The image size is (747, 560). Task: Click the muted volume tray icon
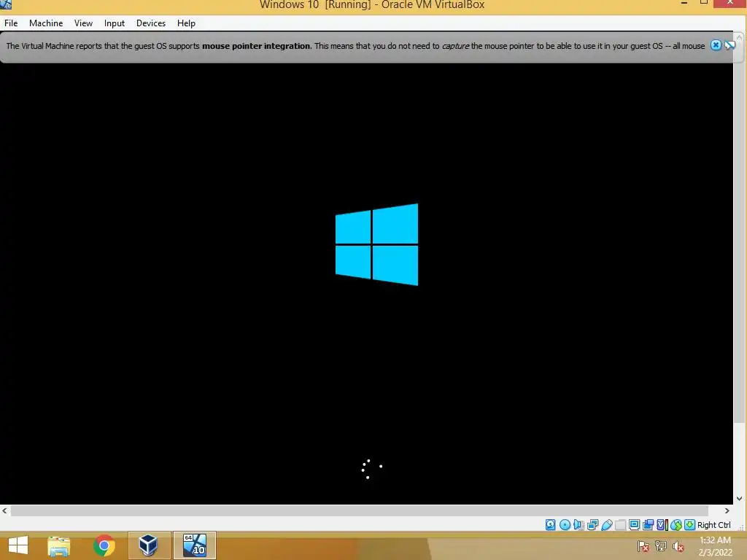point(678,546)
